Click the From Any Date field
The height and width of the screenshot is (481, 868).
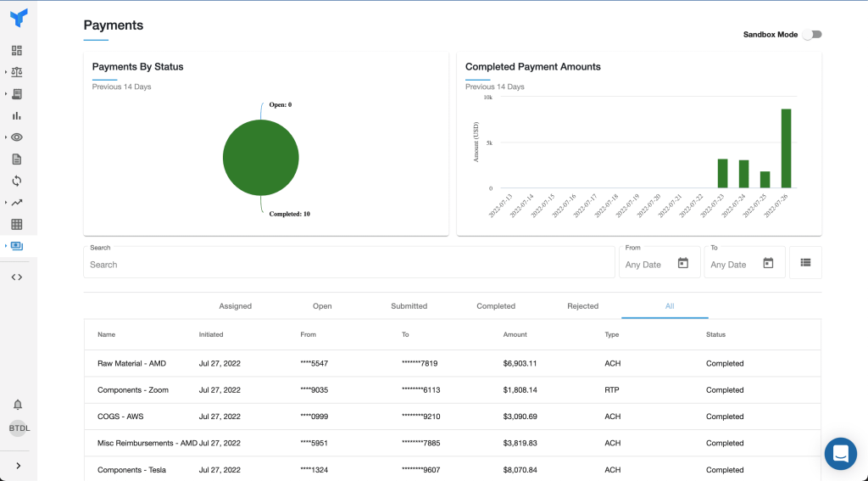point(659,263)
